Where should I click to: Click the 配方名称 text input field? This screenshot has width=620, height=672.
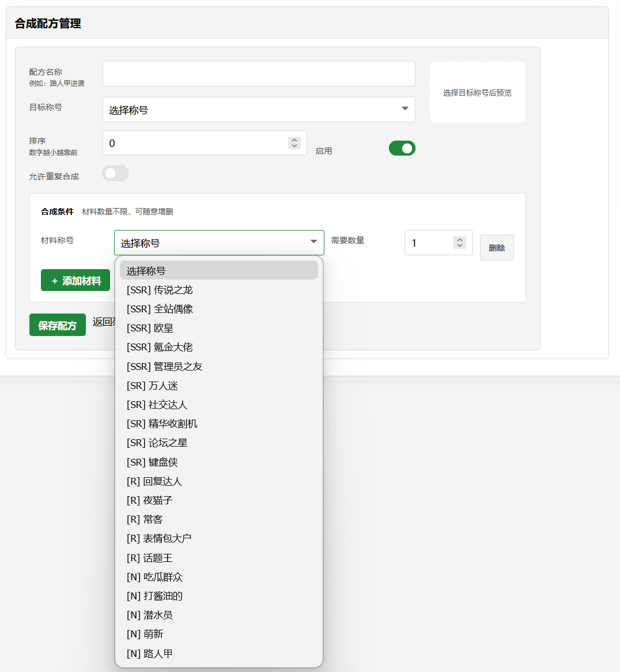tap(259, 74)
